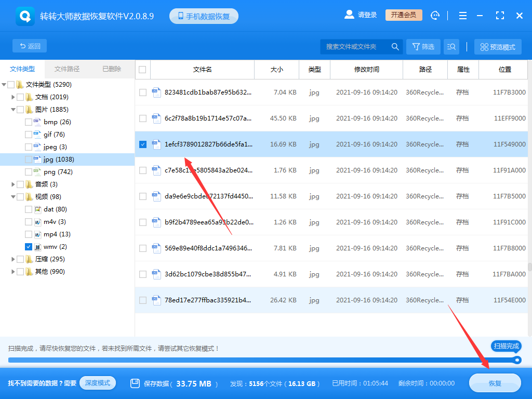Open 手机数据恢复 phone recovery
532x399 pixels.
pyautogui.click(x=203, y=16)
